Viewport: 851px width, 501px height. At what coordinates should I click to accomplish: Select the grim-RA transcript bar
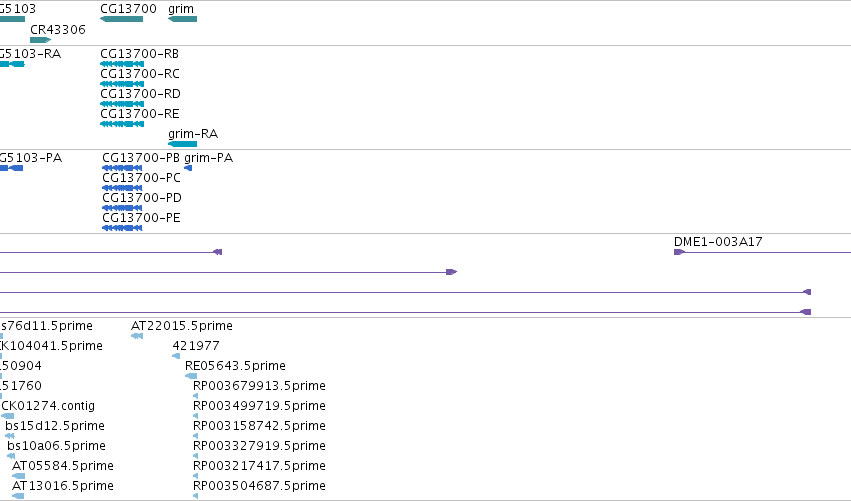(182, 144)
